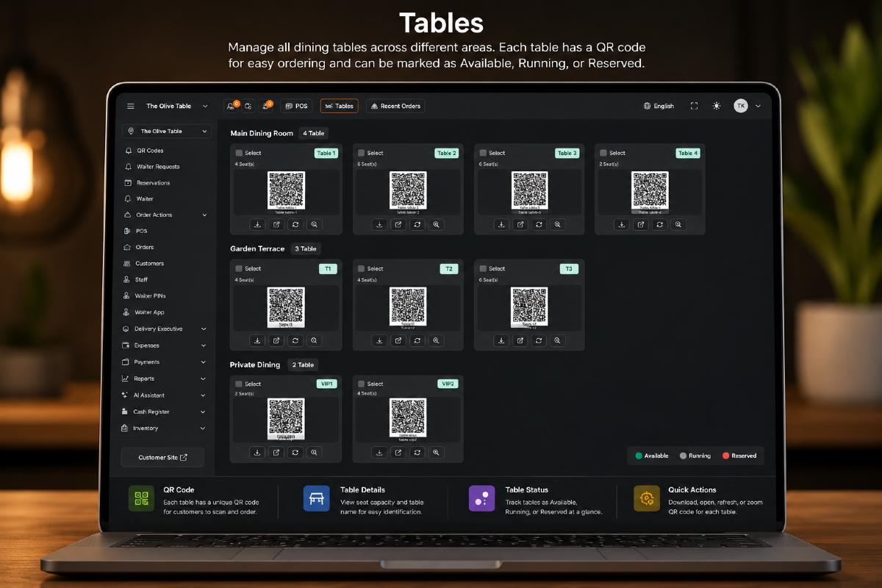This screenshot has height=588, width=882.
Task: Open Customers in the sidebar
Action: [149, 263]
